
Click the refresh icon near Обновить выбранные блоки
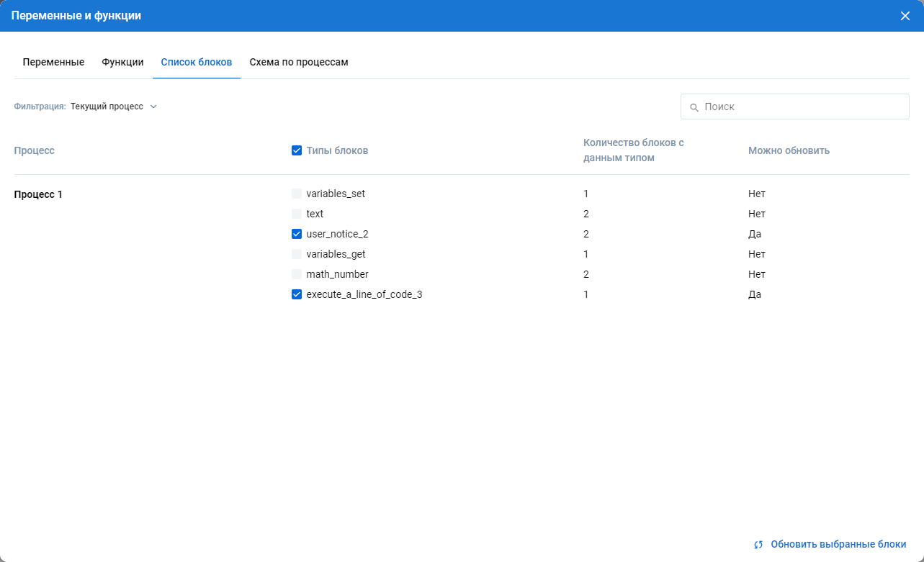click(758, 545)
